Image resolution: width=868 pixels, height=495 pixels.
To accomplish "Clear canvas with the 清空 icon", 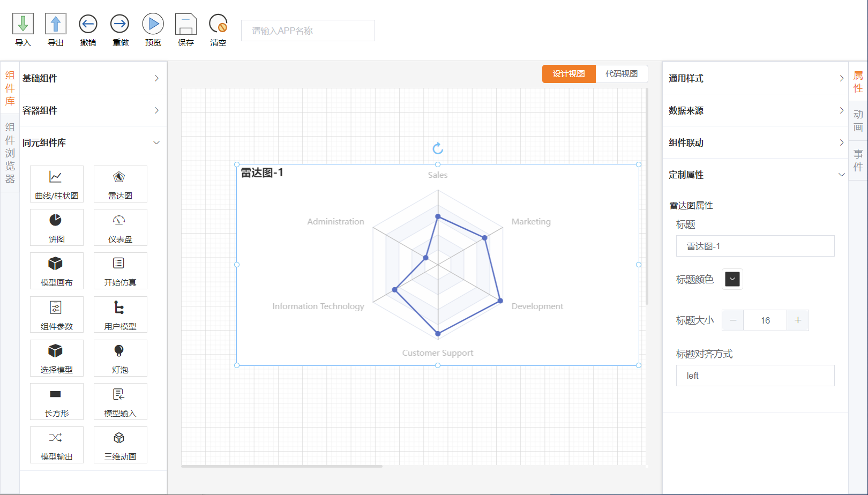I will [218, 24].
